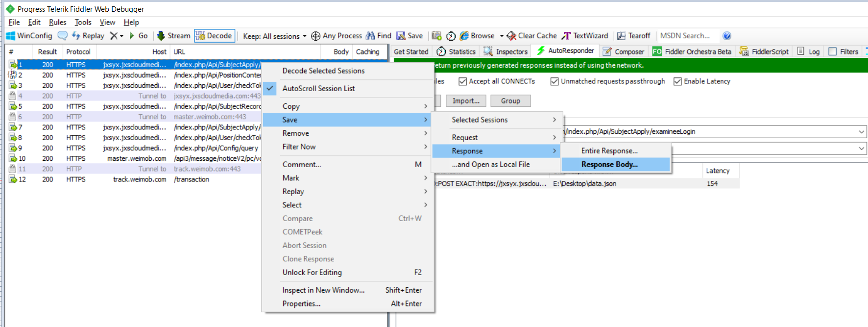Click Comment... in context menu
This screenshot has width=868, height=327.
[348, 165]
